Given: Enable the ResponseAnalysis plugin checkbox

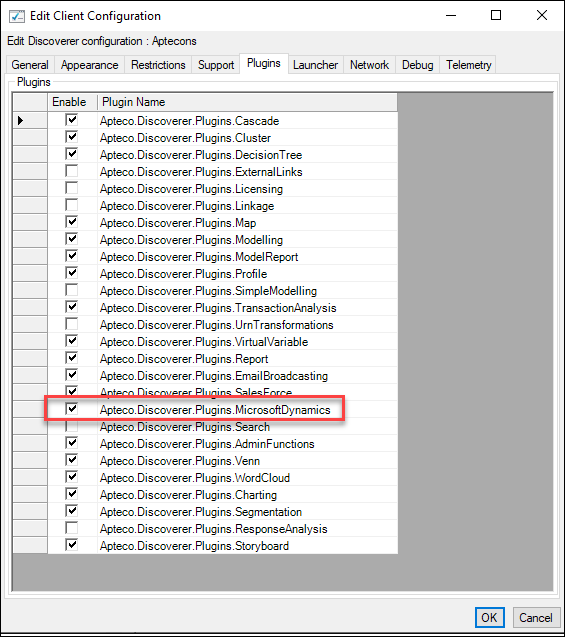Looking at the screenshot, I should (x=72, y=529).
